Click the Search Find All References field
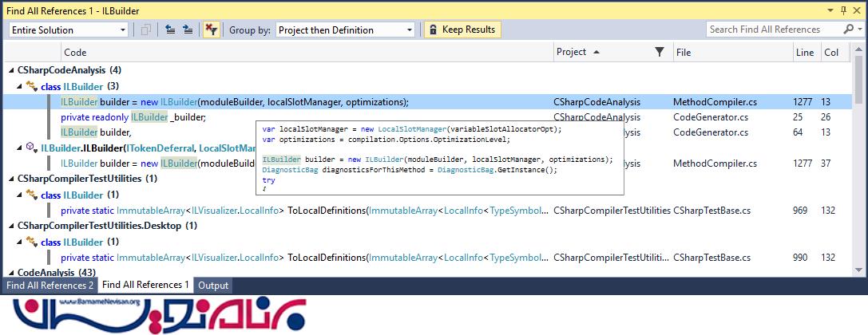 tap(771, 30)
